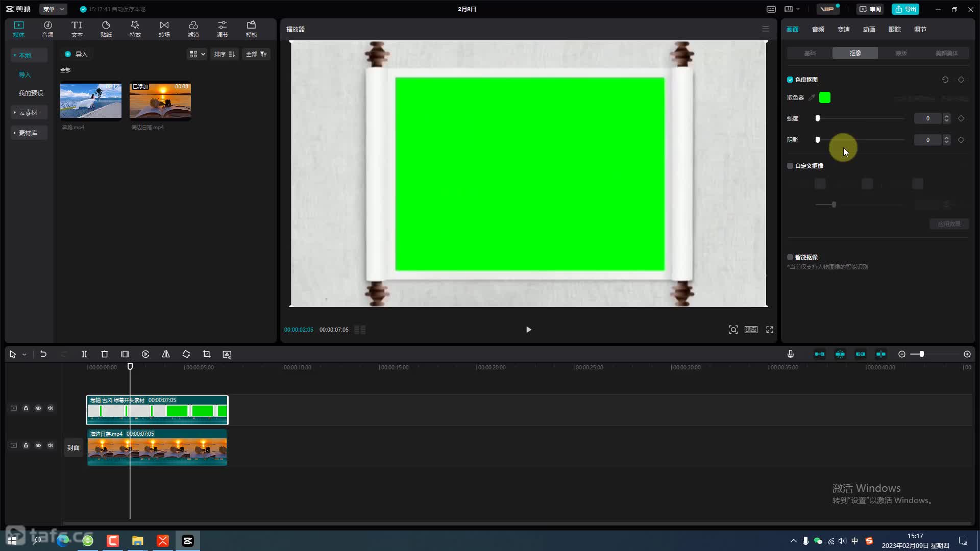Click the 导入 import button

click(76, 54)
